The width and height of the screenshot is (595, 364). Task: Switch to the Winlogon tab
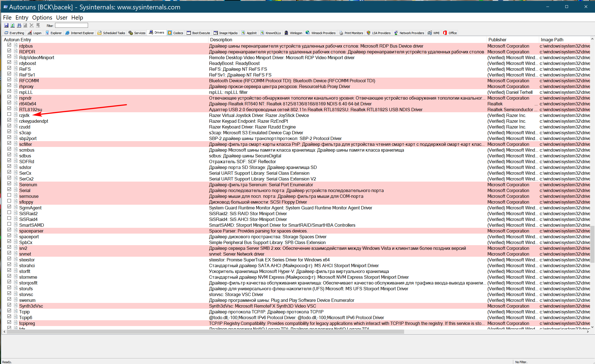tap(293, 33)
